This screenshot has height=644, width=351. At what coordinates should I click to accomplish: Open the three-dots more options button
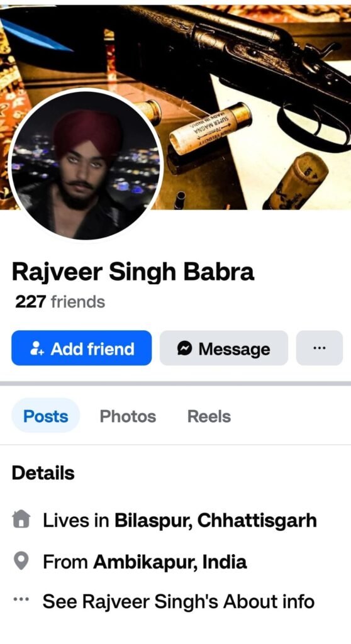(320, 348)
